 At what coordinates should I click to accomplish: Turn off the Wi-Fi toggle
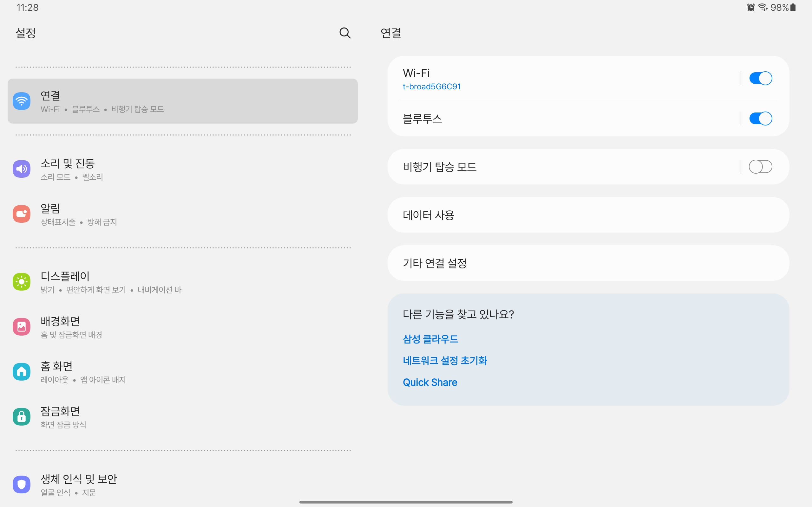coord(760,79)
